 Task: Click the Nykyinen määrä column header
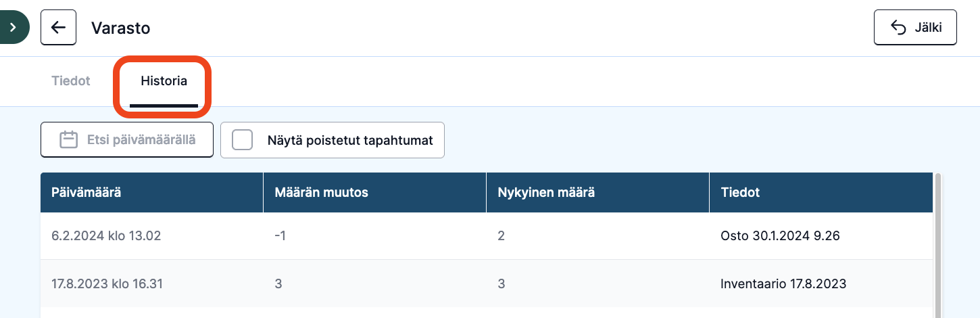coord(598,192)
